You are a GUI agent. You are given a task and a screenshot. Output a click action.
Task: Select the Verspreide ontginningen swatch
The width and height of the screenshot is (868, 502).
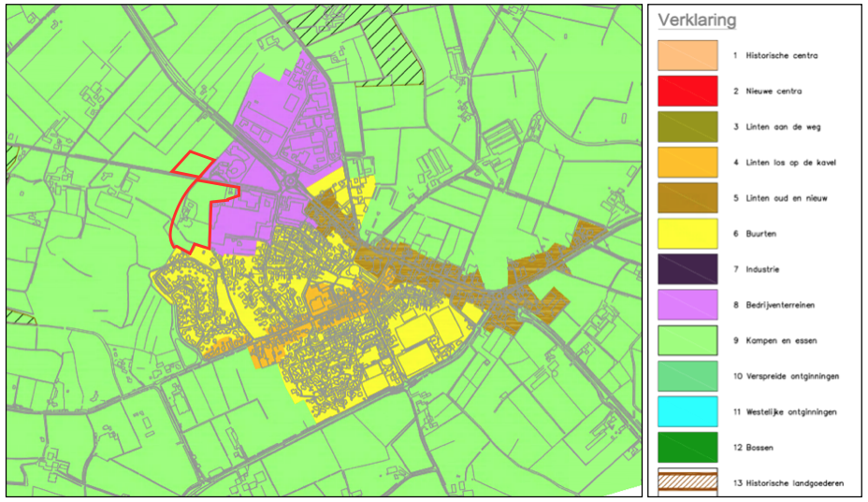(x=687, y=376)
